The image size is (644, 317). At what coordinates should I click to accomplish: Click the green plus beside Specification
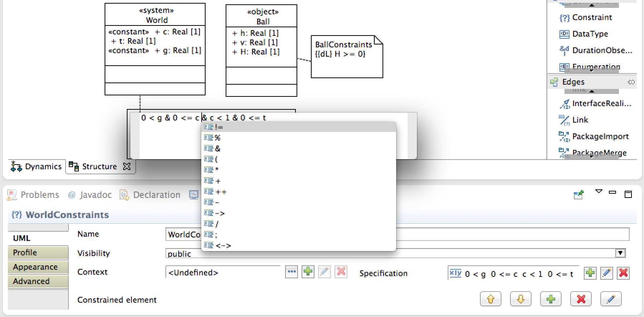(590, 273)
